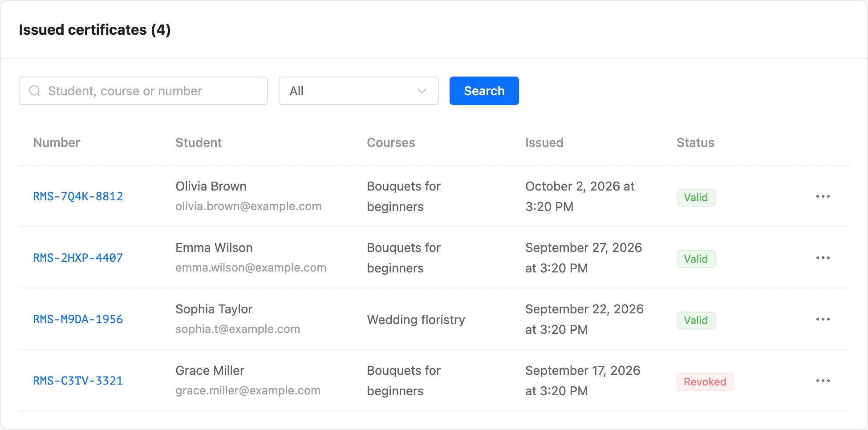
Task: Open more actions for Emma Wilson's certificate
Action: (x=823, y=258)
